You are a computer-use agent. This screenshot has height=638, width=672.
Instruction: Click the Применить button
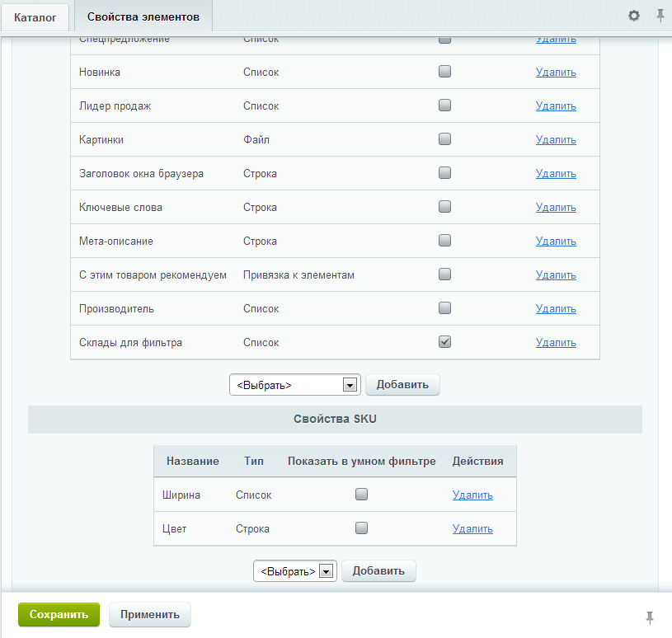(150, 614)
